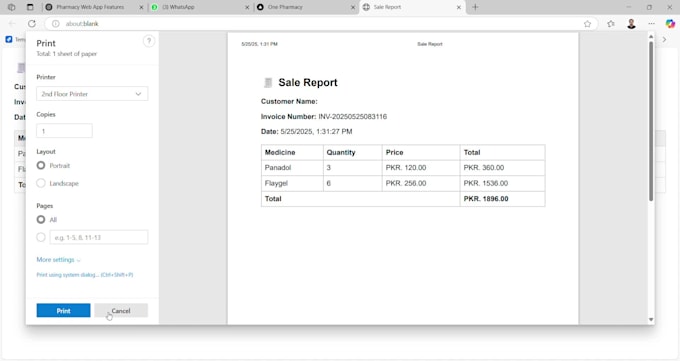Click the PKR. 1896.00 total value
680x361 pixels.
pyautogui.click(x=486, y=199)
